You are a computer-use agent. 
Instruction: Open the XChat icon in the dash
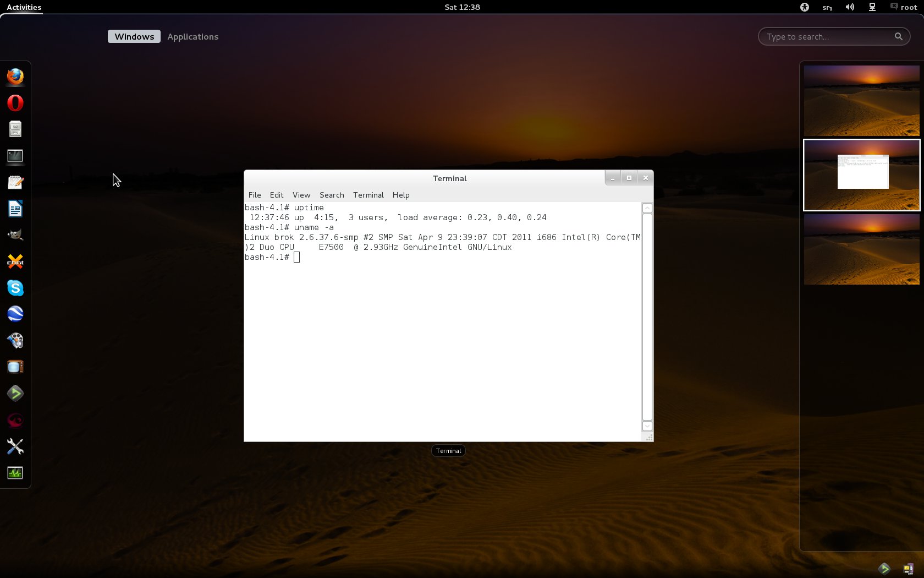point(15,261)
